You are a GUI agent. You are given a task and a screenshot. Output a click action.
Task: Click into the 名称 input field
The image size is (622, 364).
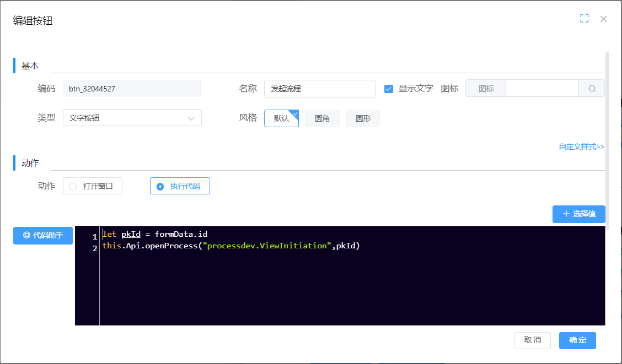coord(319,89)
